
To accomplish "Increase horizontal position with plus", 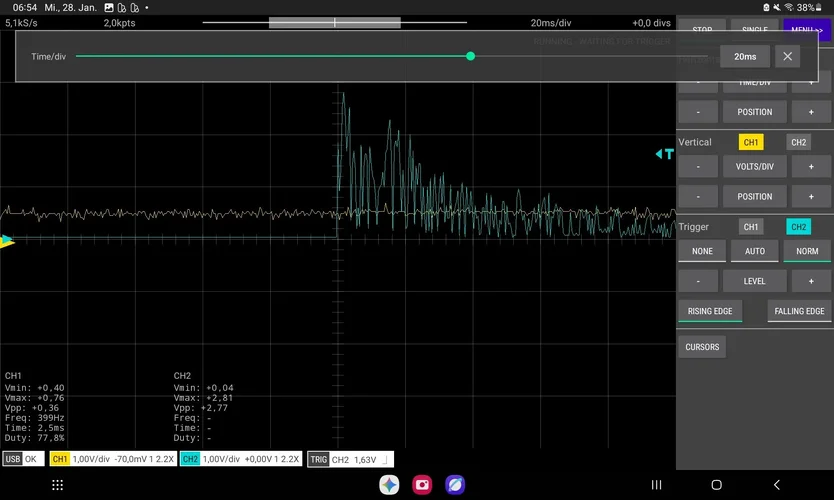I will pos(811,112).
